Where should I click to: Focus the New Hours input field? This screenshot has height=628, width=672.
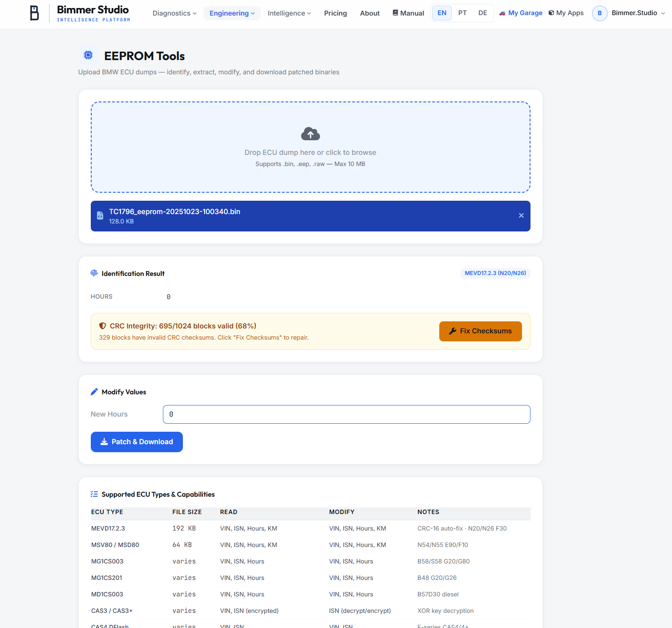click(x=347, y=414)
